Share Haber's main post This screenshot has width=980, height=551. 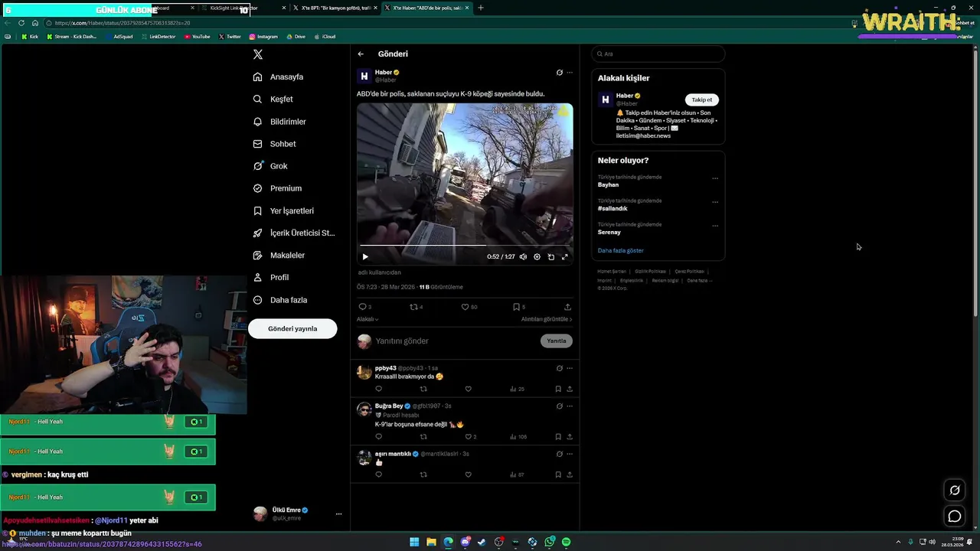(567, 307)
